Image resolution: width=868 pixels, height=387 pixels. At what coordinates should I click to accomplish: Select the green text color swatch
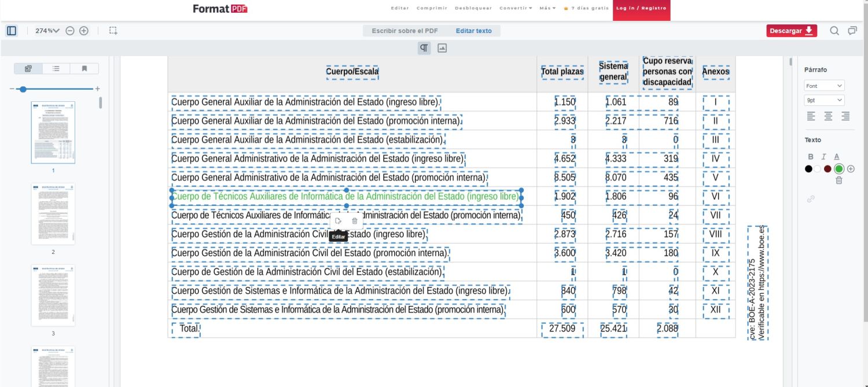point(839,168)
